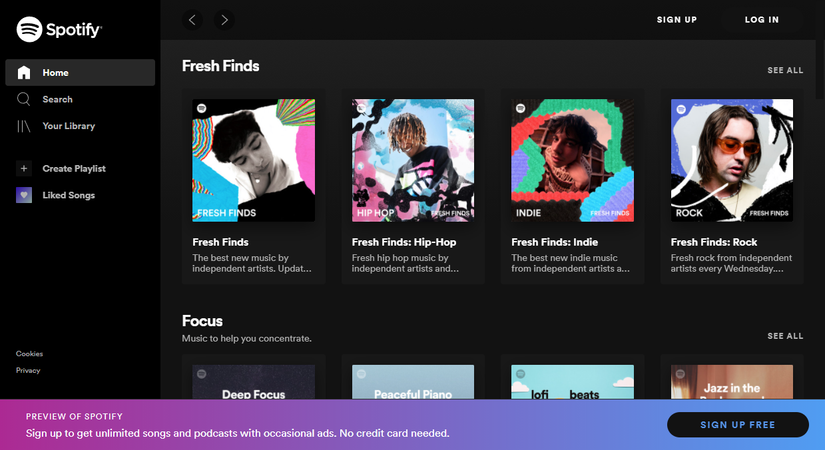Click the Sign Up Free button
Screen dimensions: 825x450
click(737, 425)
